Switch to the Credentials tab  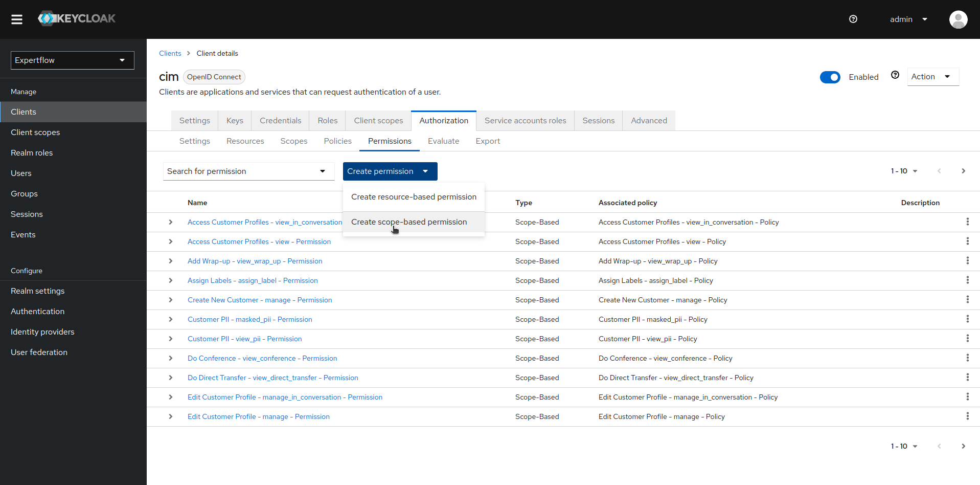click(x=280, y=121)
